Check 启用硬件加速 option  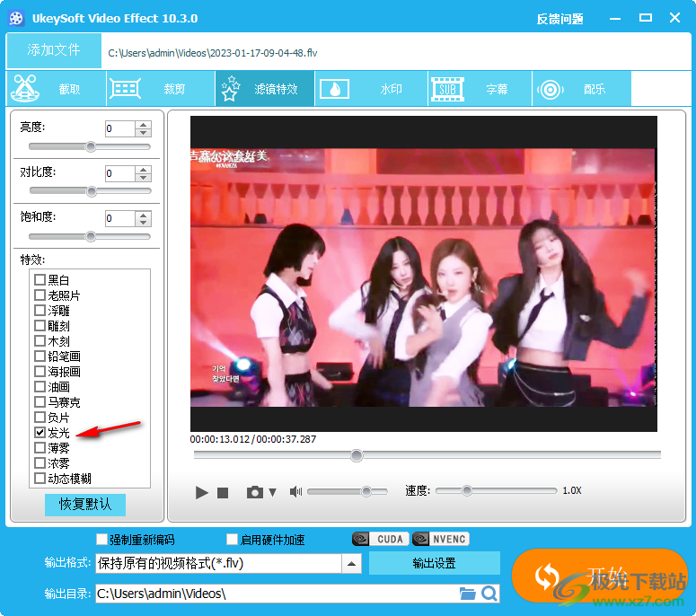(232, 539)
